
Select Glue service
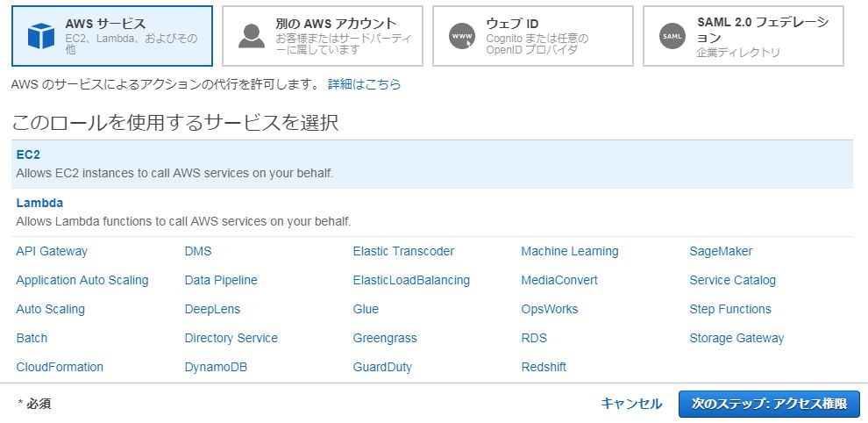(x=366, y=309)
